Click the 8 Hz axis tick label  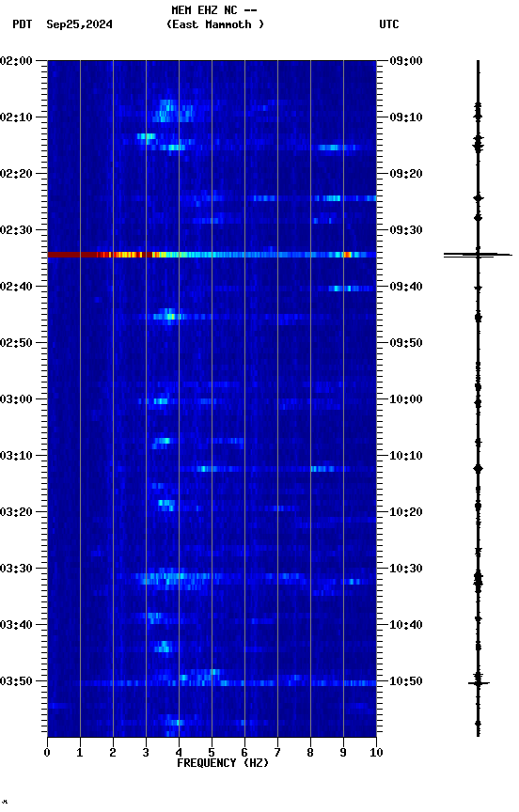point(310,753)
